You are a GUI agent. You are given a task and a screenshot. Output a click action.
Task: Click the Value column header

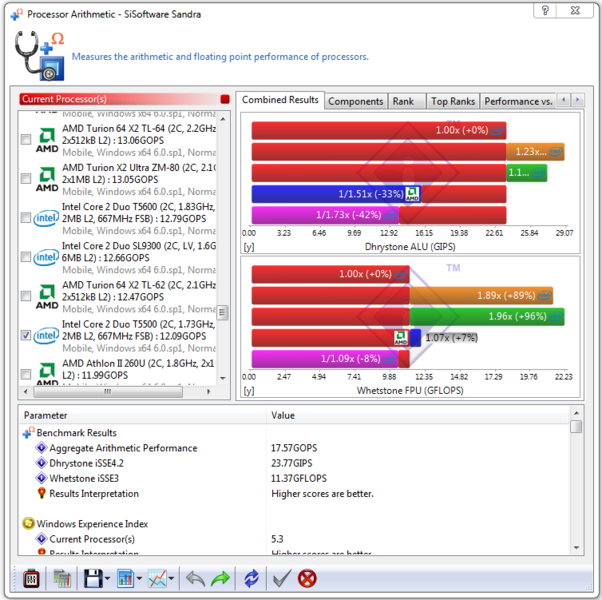[x=418, y=415]
